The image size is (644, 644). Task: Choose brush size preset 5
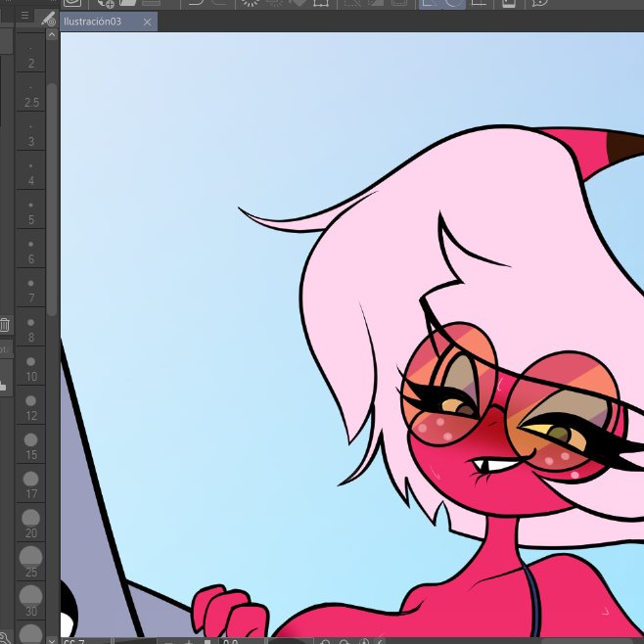(x=30, y=209)
